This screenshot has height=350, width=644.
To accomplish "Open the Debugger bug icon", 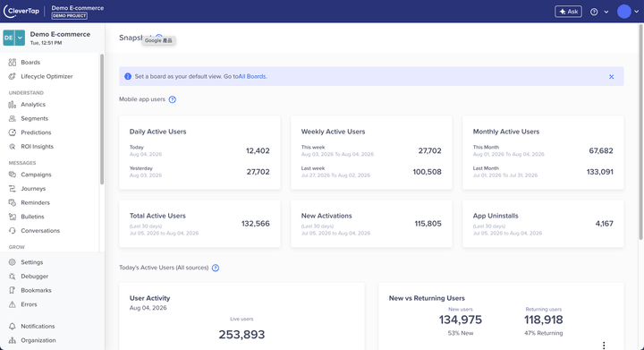I will (13, 276).
